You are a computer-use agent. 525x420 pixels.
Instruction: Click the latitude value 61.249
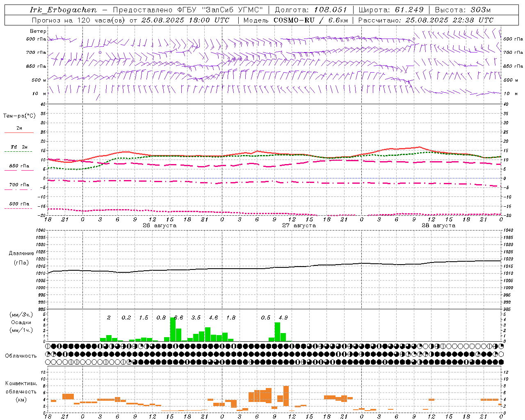tap(409, 10)
